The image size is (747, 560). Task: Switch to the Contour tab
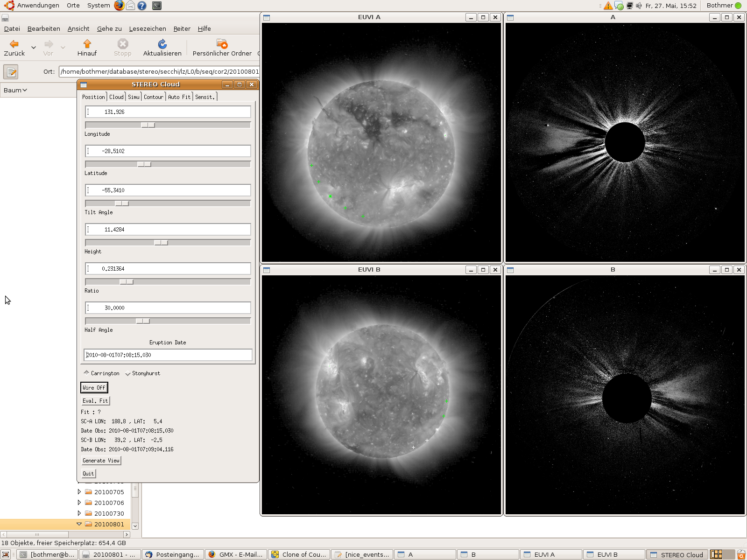point(154,97)
